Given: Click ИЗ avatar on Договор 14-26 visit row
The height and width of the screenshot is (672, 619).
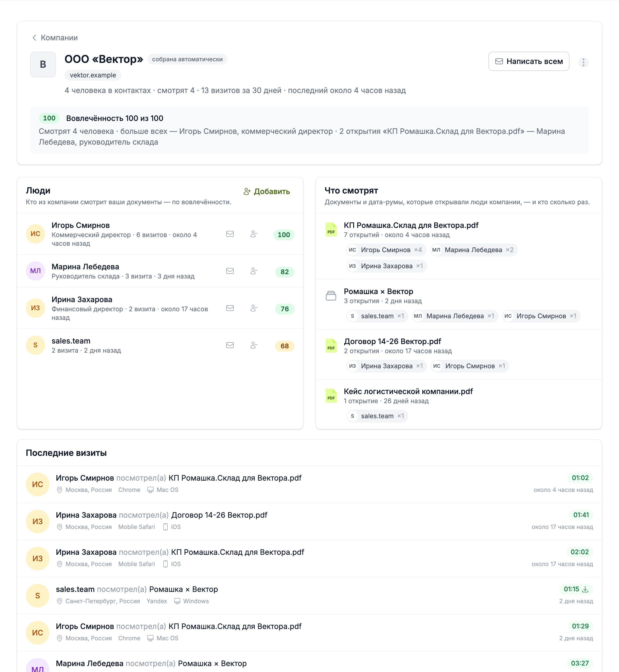Looking at the screenshot, I should 38,521.
